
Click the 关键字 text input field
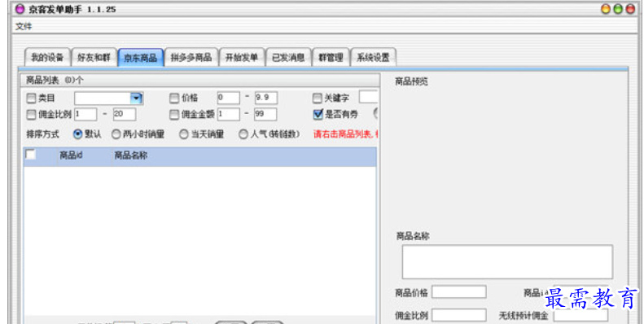[369, 98]
